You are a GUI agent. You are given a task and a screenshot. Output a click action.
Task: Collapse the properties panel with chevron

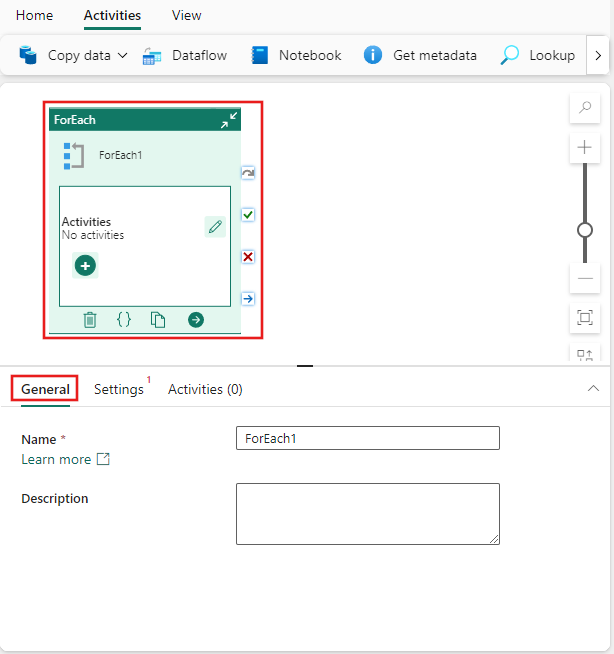tap(593, 389)
